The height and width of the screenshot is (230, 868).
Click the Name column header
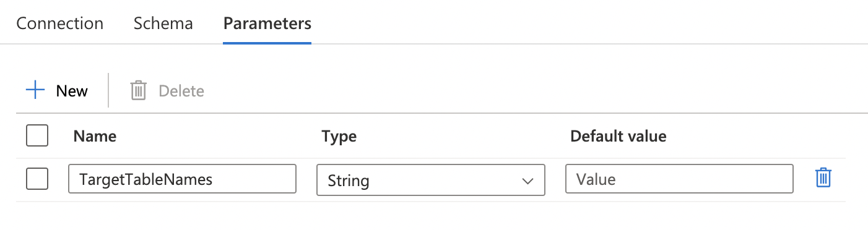[95, 136]
